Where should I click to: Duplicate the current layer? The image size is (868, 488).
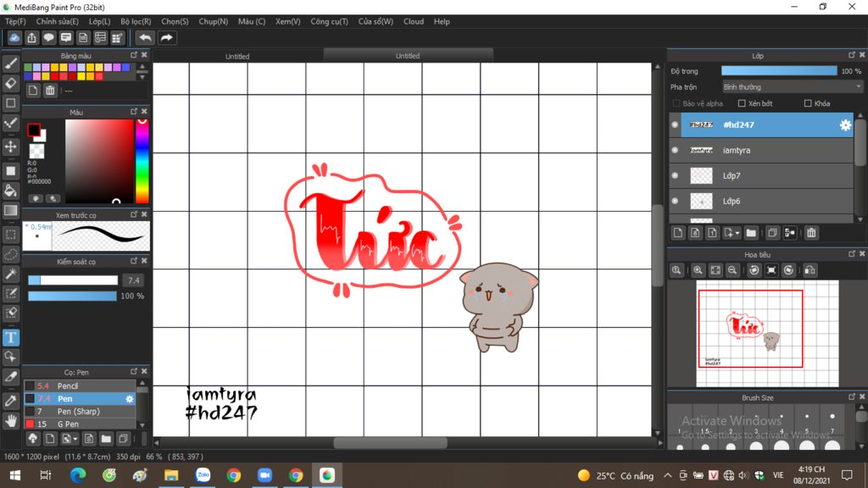(772, 233)
